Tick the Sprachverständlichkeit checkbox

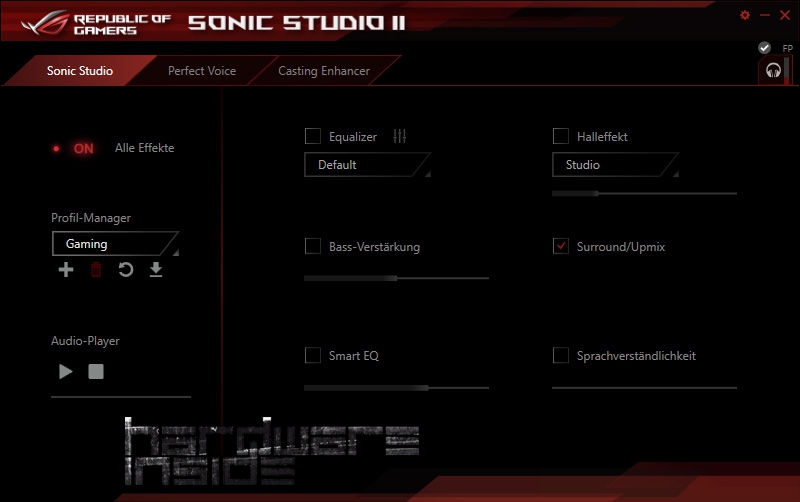561,356
